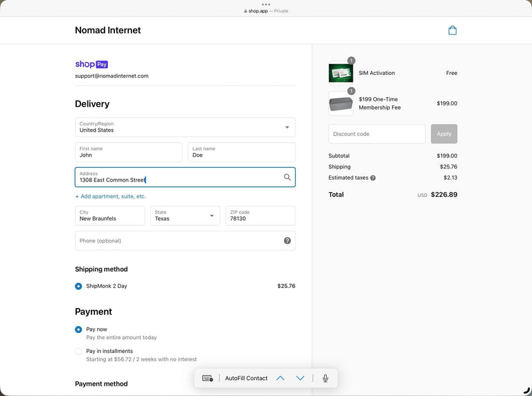This screenshot has height=396, width=532.
Task: Choose Pay in installments option
Action: point(78,352)
